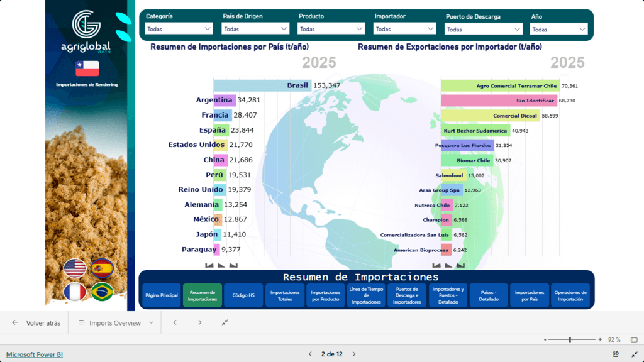Viewport: 644px width, 362px height.
Task: Open the Importaciones por Producto page
Action: 325,295
